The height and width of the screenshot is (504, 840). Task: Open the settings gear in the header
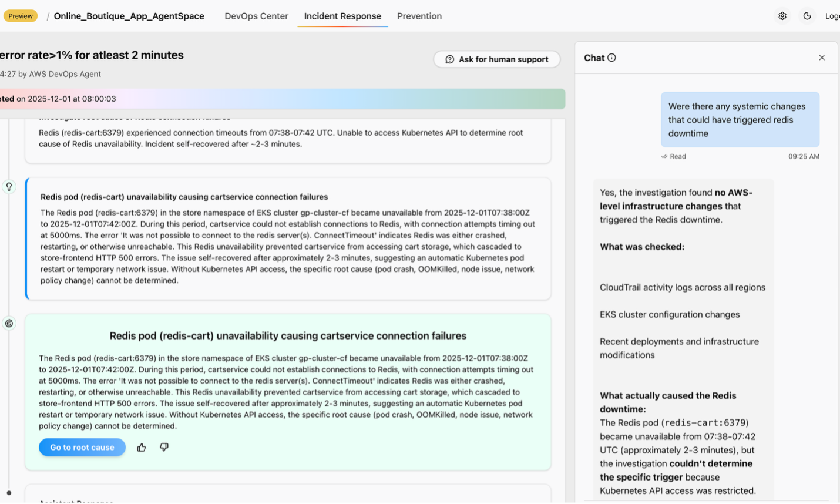pyautogui.click(x=782, y=15)
